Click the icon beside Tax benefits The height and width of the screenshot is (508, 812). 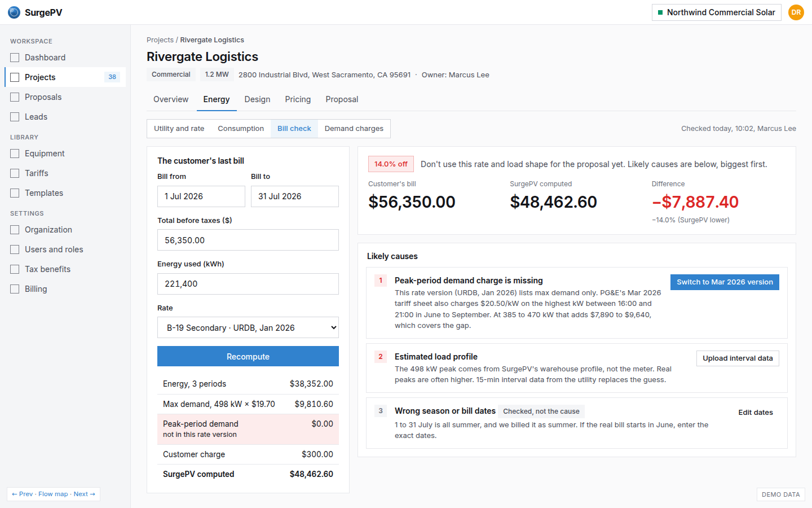(x=15, y=269)
